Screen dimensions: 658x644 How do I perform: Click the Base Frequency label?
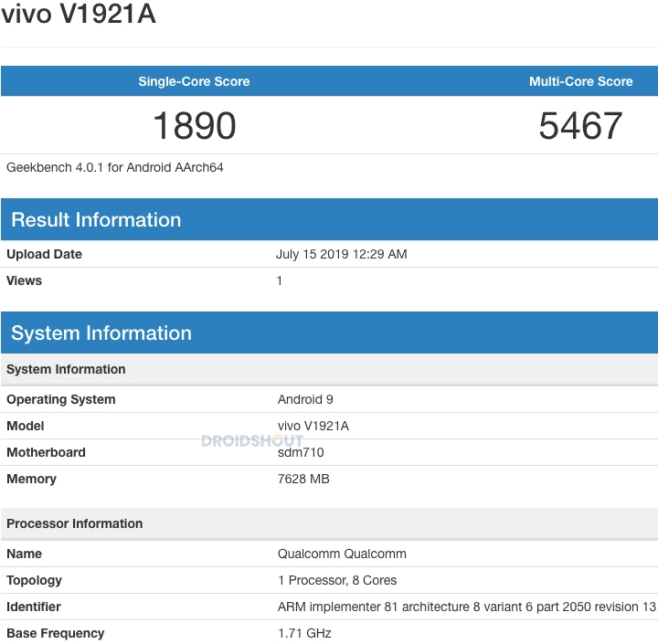pyautogui.click(x=56, y=633)
